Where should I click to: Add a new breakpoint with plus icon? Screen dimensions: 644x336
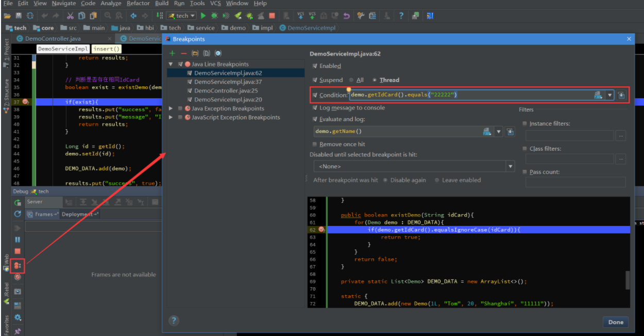tap(172, 54)
